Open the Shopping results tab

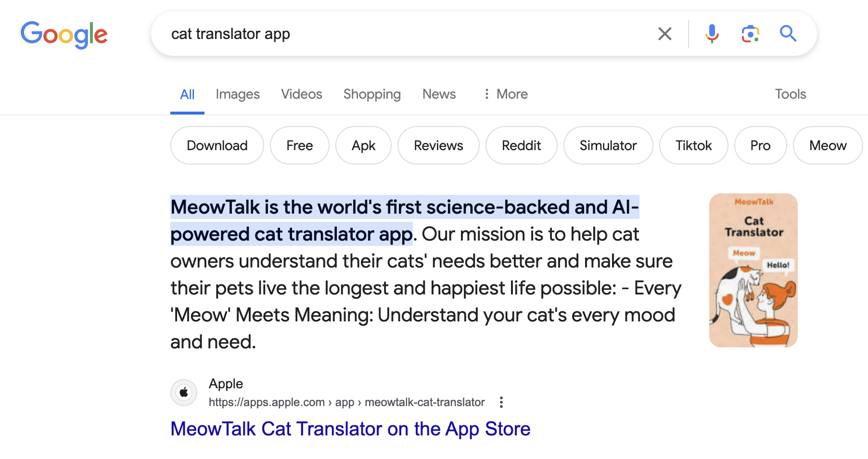pos(372,94)
